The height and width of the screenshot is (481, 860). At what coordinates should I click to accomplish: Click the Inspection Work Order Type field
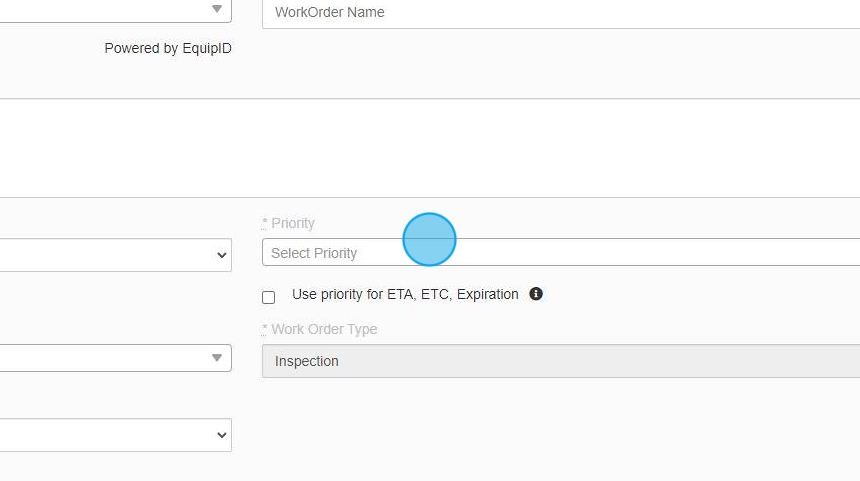pyautogui.click(x=560, y=361)
